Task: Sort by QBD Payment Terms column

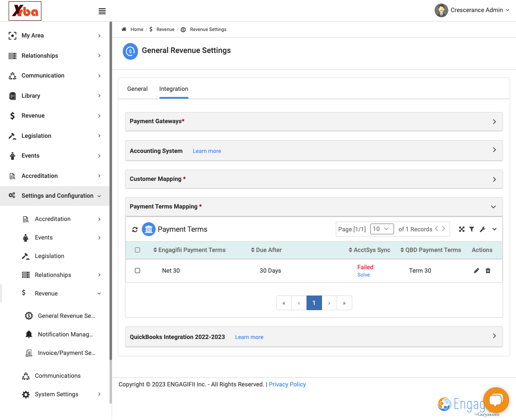Action: tap(431, 250)
